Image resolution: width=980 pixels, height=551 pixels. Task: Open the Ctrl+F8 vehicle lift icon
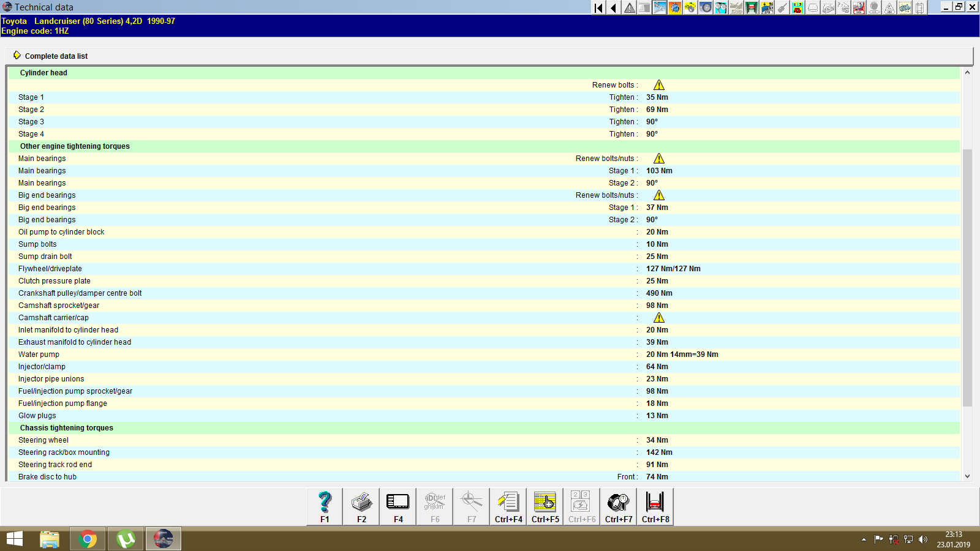click(x=655, y=506)
